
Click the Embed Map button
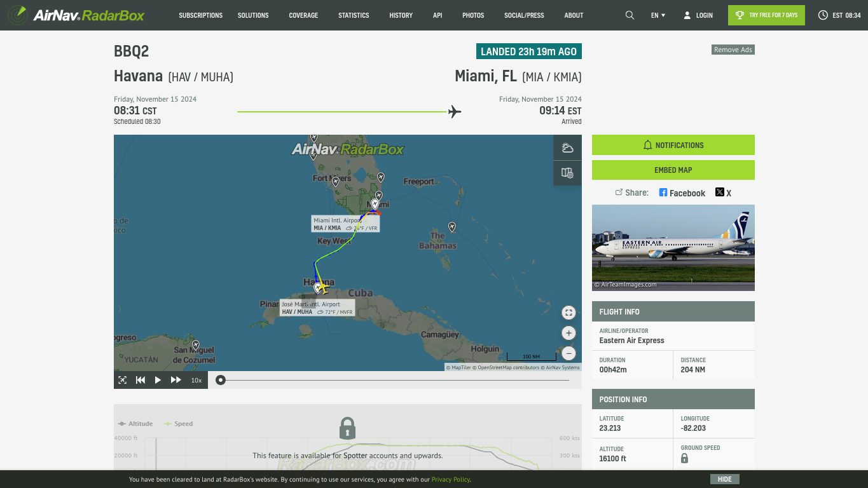[673, 170]
